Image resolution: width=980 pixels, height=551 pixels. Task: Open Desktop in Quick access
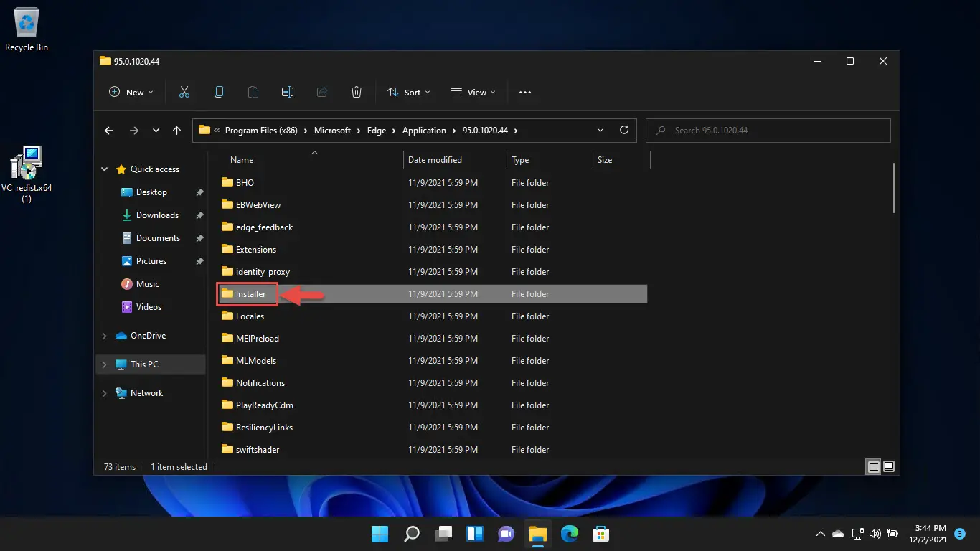pos(151,192)
